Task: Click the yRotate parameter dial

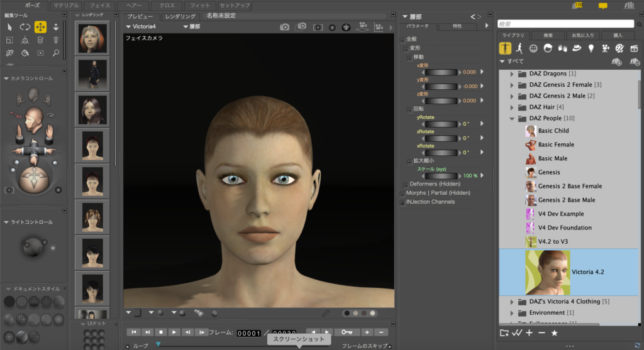Action: (443, 124)
